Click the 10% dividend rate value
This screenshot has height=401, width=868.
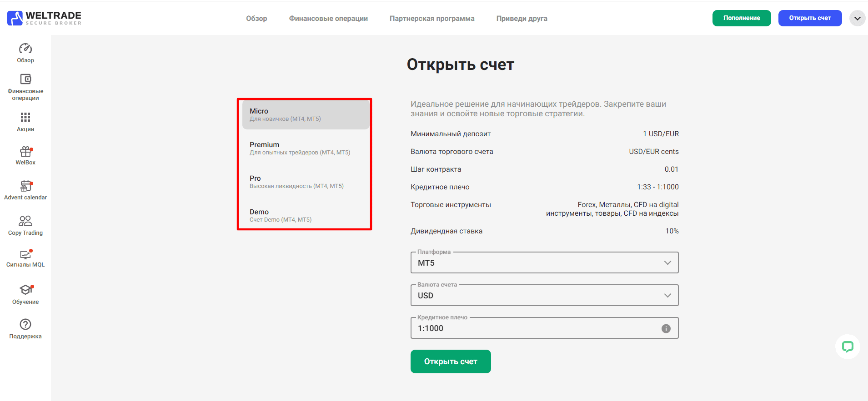(x=672, y=231)
